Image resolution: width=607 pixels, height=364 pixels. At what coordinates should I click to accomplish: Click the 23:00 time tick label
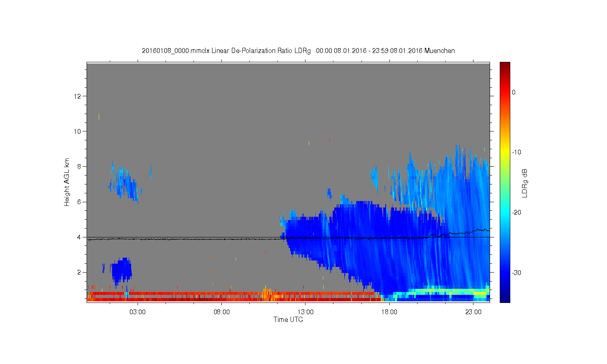473,312
